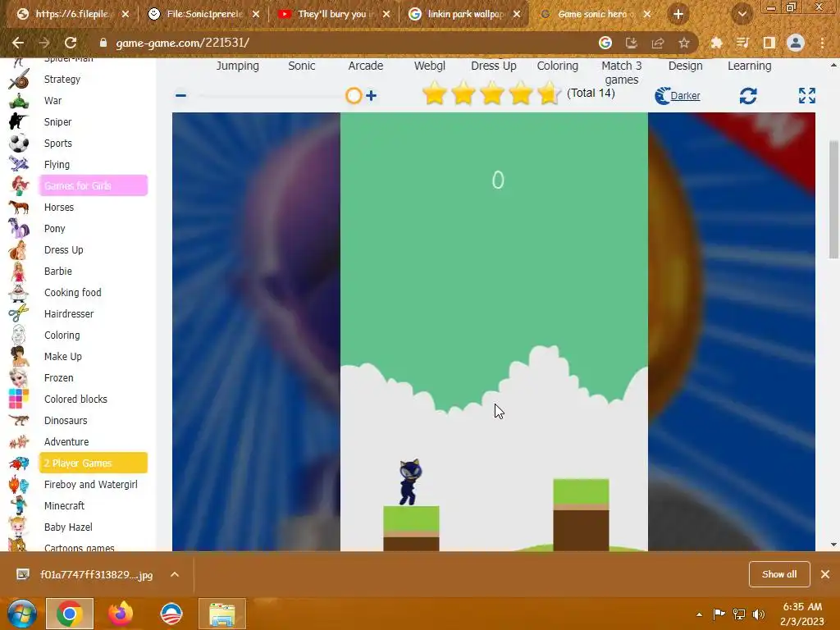Open Frozen games link
Viewport: 840px width, 630px height.
click(x=59, y=377)
